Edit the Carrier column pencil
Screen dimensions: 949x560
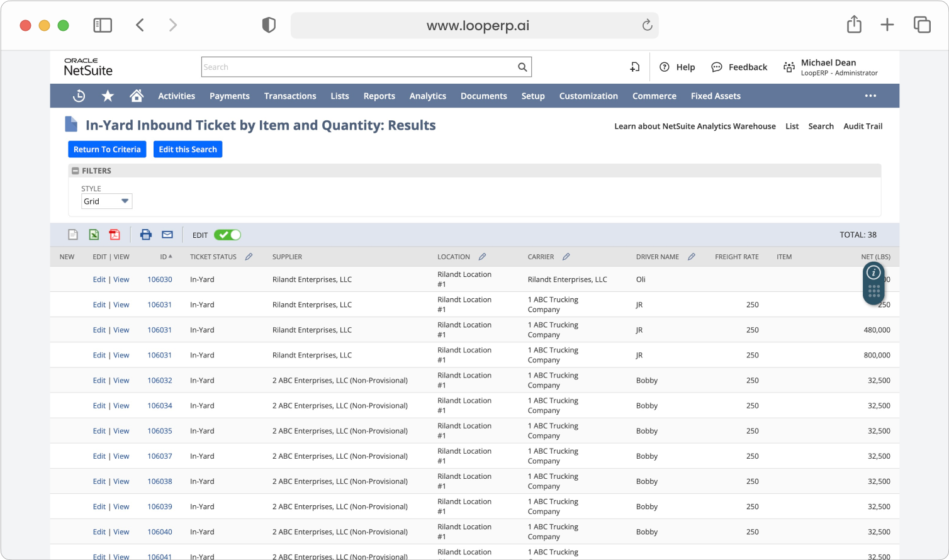point(566,257)
